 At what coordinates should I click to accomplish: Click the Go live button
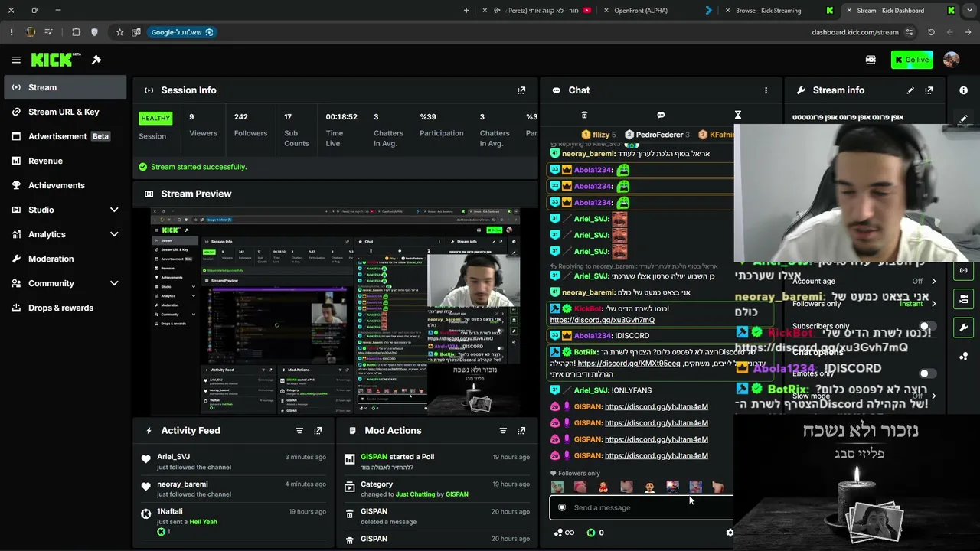(912, 60)
